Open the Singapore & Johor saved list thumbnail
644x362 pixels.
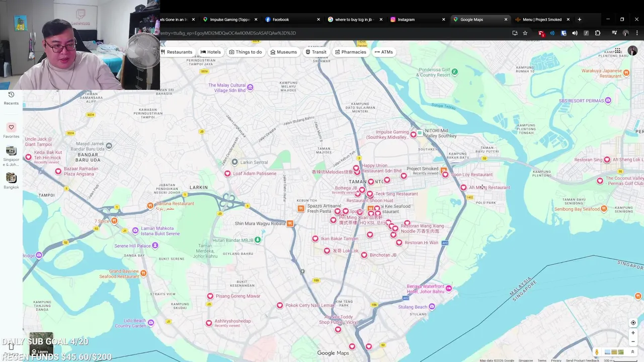(x=11, y=151)
